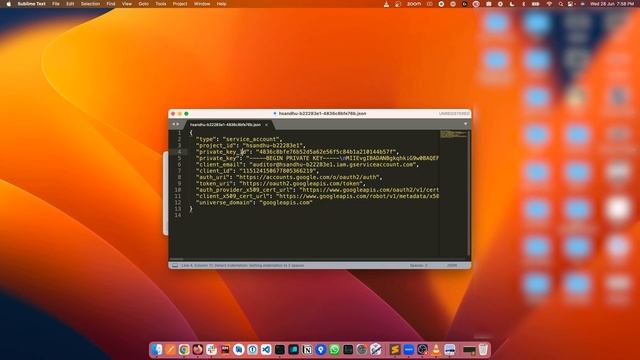Open the Sublime Text application menu

[x=31, y=4]
